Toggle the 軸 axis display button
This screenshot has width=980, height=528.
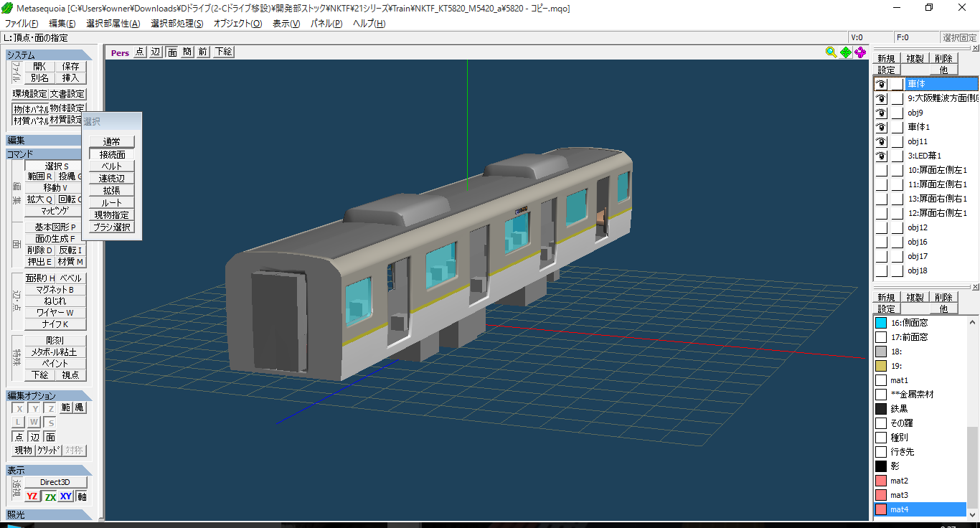82,496
